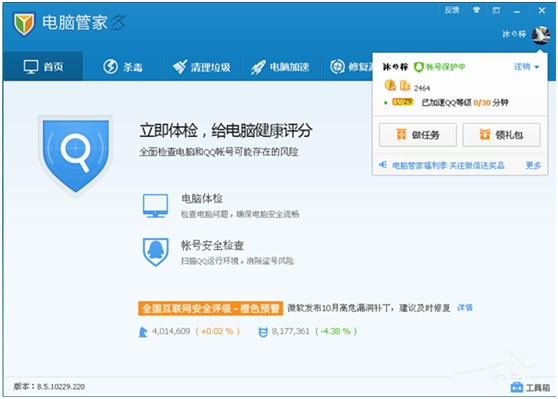Select the 帐号安全检查 option label
558x399 pixels.
pos(212,245)
